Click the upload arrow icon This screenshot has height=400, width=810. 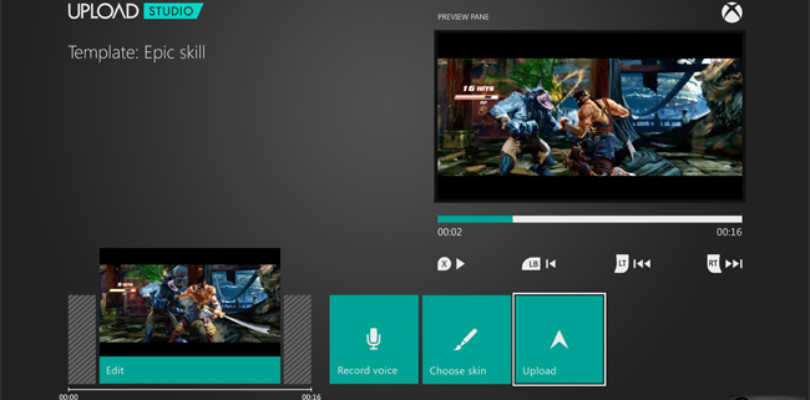point(559,340)
